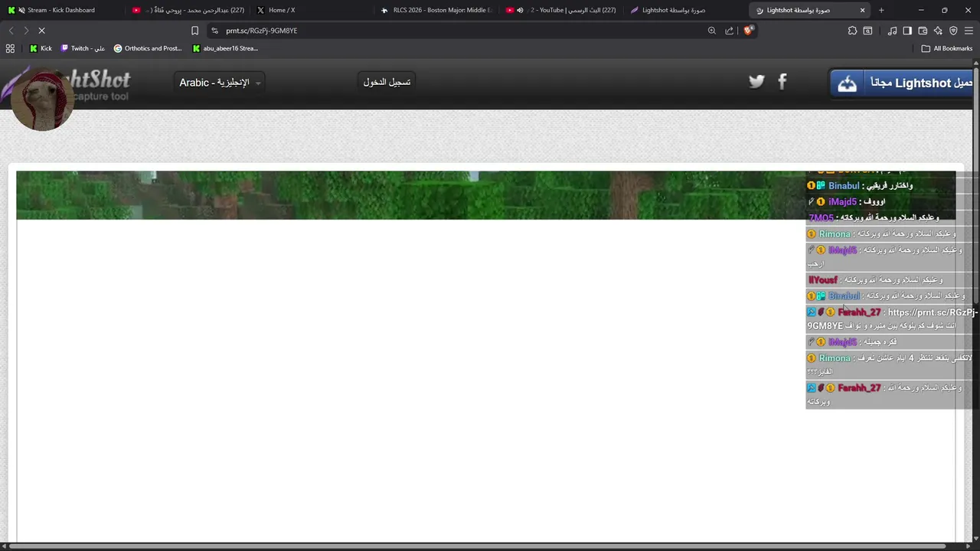Open the All Bookmarks folder
This screenshot has width=980, height=551.
(x=947, y=48)
